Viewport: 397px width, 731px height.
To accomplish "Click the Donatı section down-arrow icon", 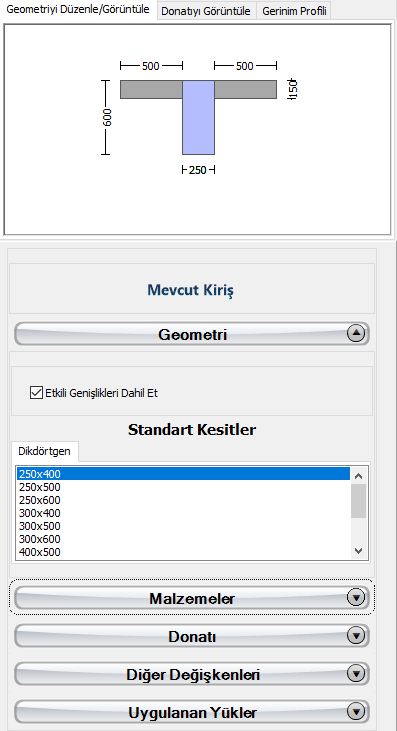I will 356,635.
